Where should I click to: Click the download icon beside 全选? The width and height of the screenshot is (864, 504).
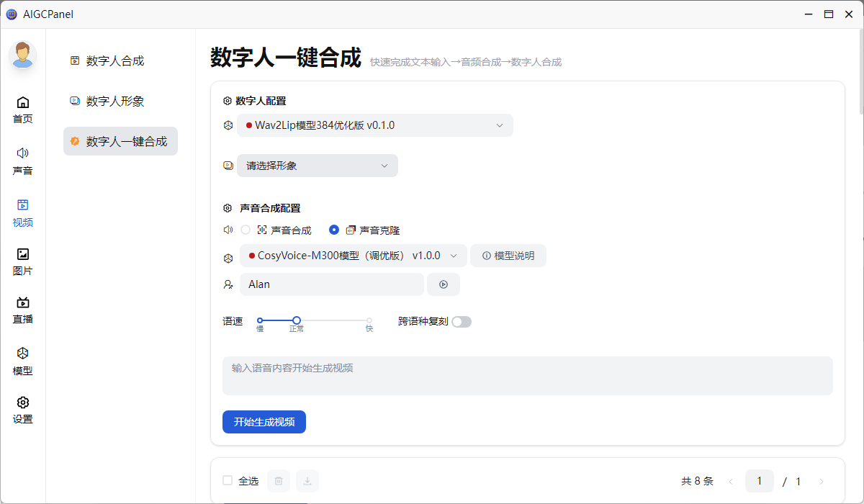coord(307,481)
